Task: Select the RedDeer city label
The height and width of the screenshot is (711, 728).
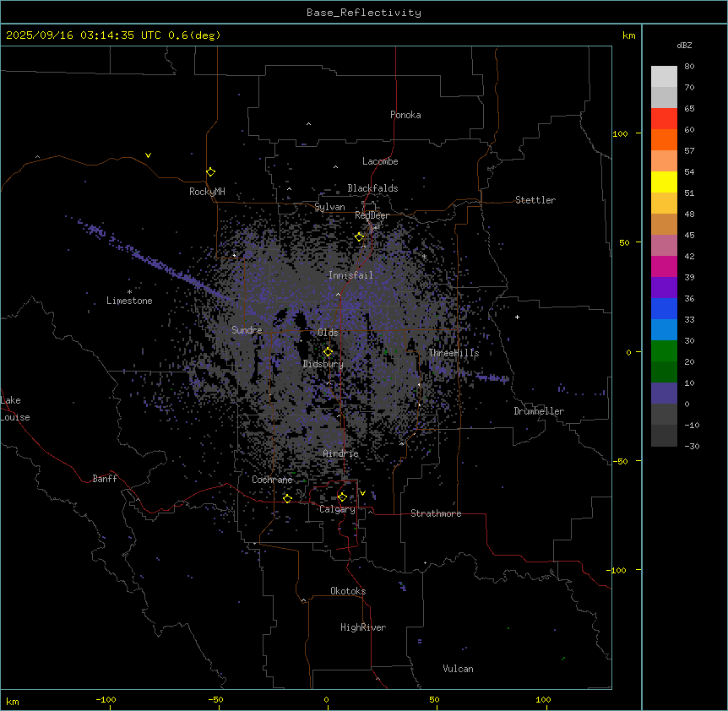Action: (372, 215)
